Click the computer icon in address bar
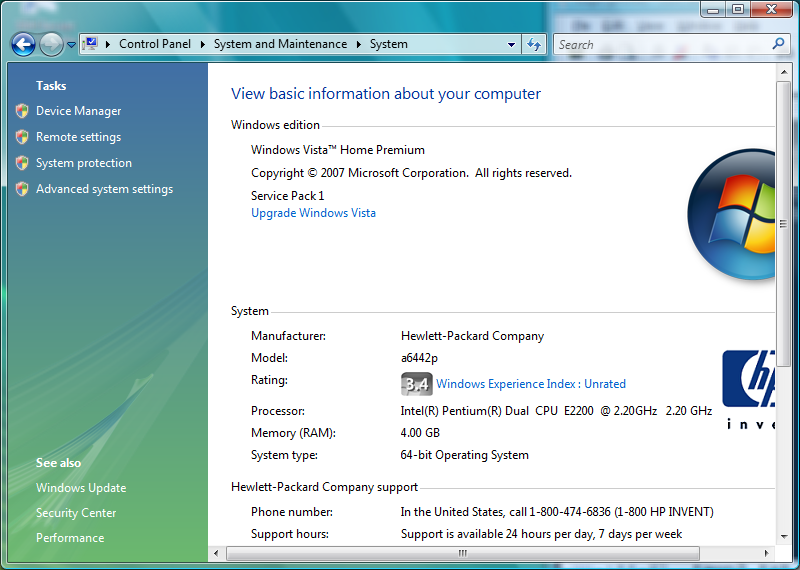The height and width of the screenshot is (570, 800). (90, 44)
